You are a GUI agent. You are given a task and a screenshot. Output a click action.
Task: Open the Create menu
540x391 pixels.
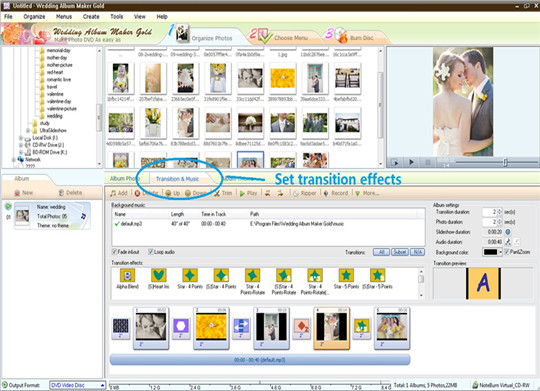[91, 17]
